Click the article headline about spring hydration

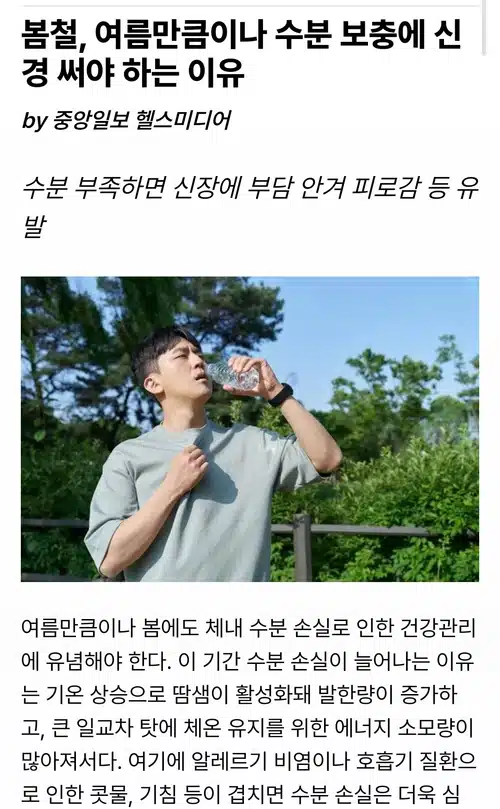coord(241,54)
